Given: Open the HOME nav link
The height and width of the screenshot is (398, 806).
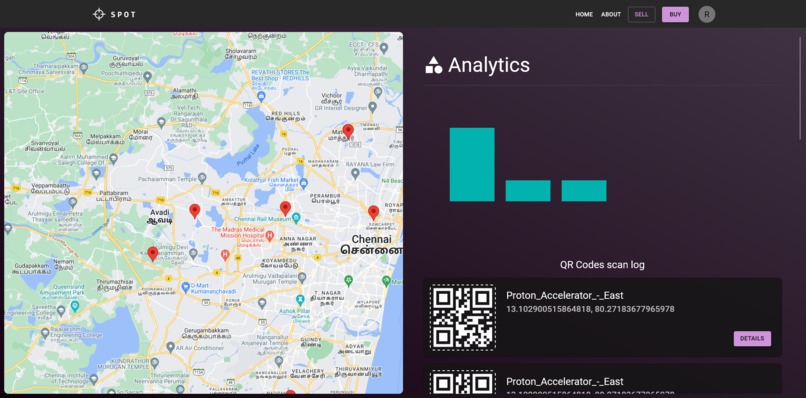Looking at the screenshot, I should pos(584,14).
